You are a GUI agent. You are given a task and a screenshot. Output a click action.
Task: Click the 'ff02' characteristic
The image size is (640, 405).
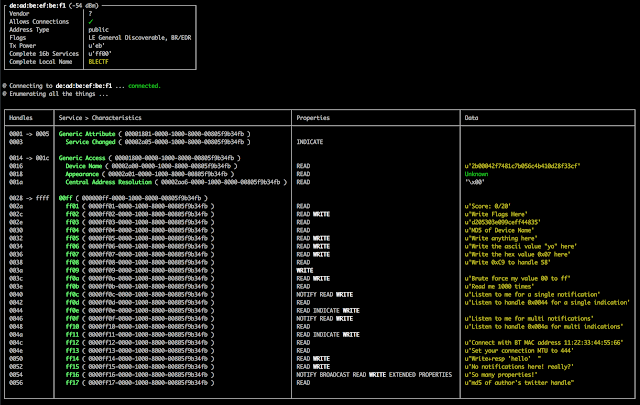point(72,214)
